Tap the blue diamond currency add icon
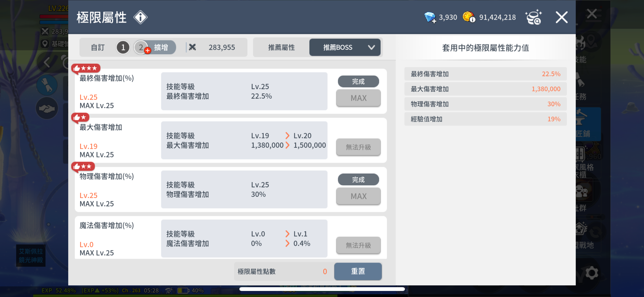This screenshot has height=297, width=644. tap(430, 17)
